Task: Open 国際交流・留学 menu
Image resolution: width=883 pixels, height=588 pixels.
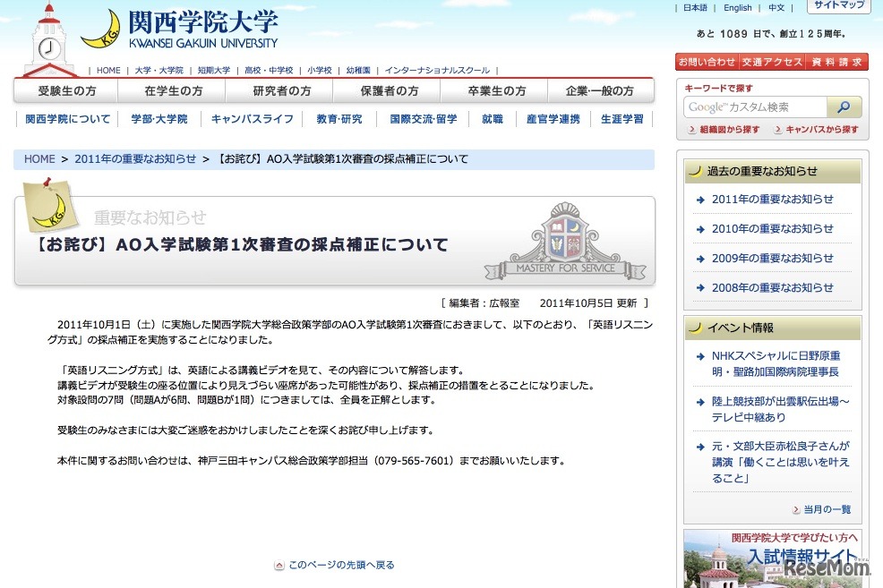Action: [x=424, y=119]
